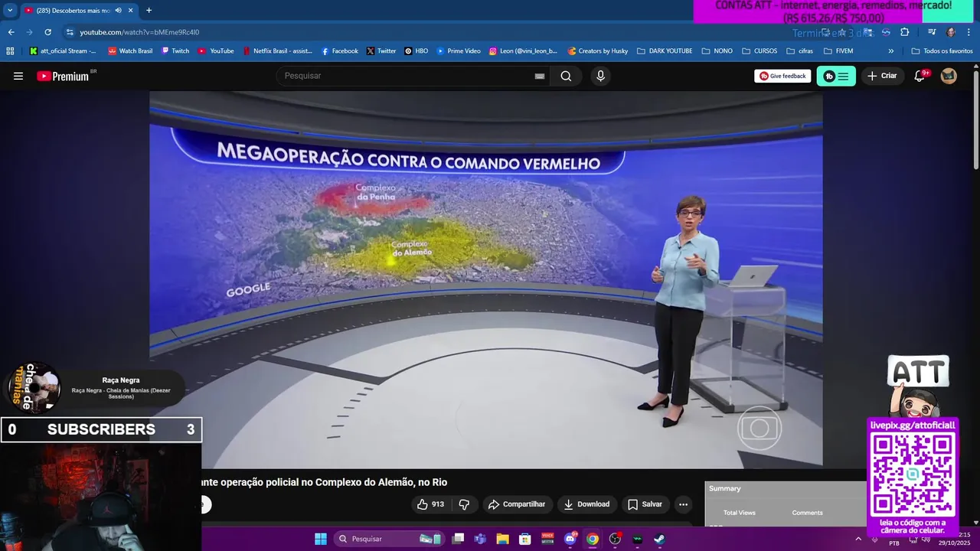Go back with browser back arrow
This screenshot has width=980, height=551.
11,32
